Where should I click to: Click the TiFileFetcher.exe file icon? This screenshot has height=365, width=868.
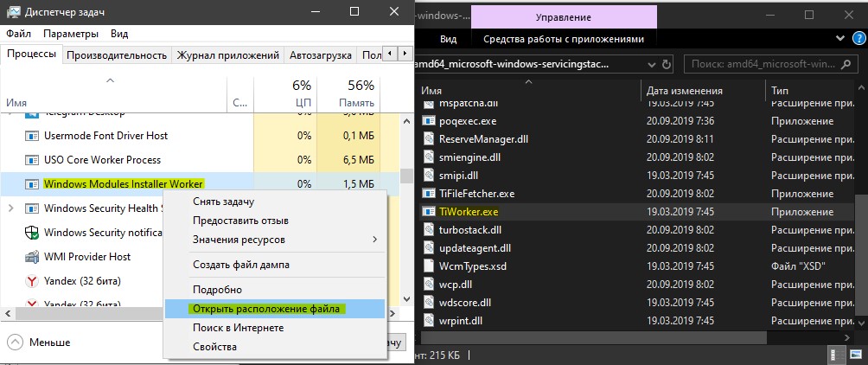[429, 194]
